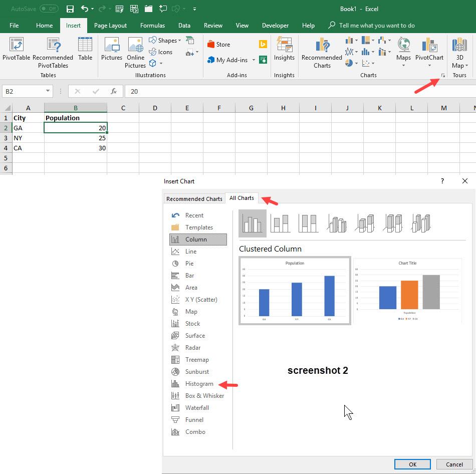Image resolution: width=476 pixels, height=474 pixels.
Task: Switch to the Home ribbon tab
Action: [44, 26]
